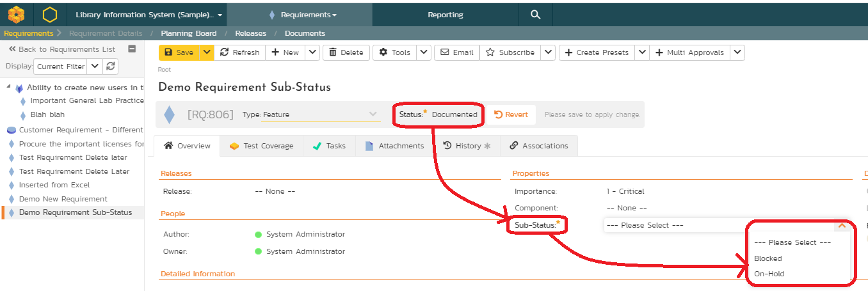Switch to the Test Coverage tab
The image size is (868, 291).
pos(261,146)
